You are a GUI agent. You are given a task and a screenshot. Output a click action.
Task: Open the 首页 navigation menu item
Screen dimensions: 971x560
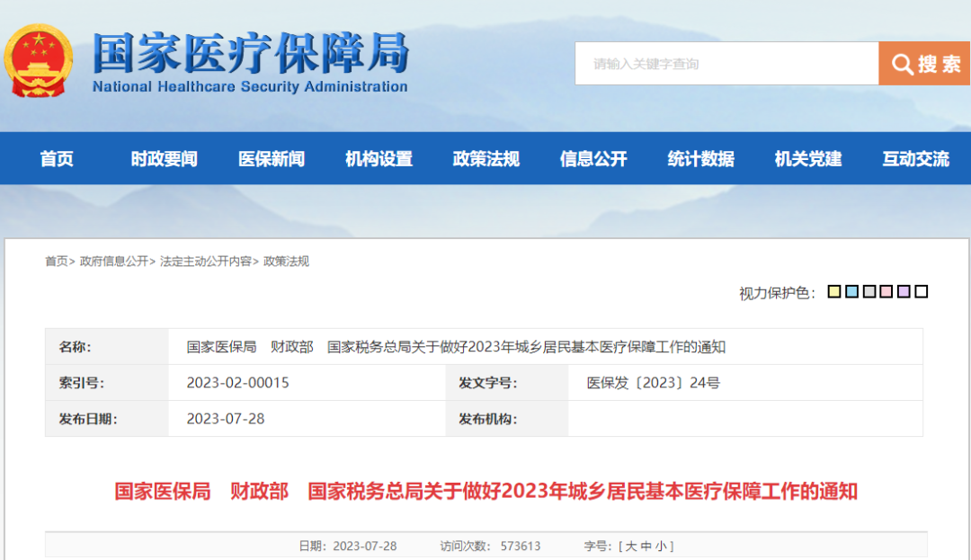click(x=57, y=159)
